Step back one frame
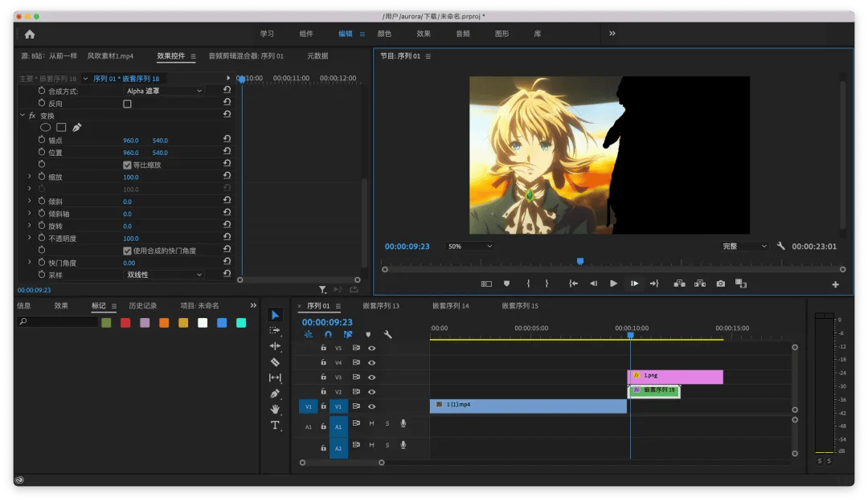Image resolution: width=868 pixels, height=502 pixels. (593, 284)
